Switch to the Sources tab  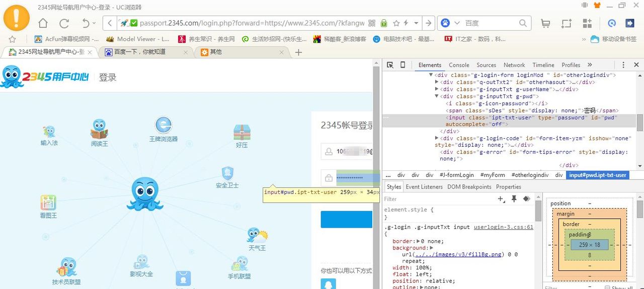(x=486, y=65)
